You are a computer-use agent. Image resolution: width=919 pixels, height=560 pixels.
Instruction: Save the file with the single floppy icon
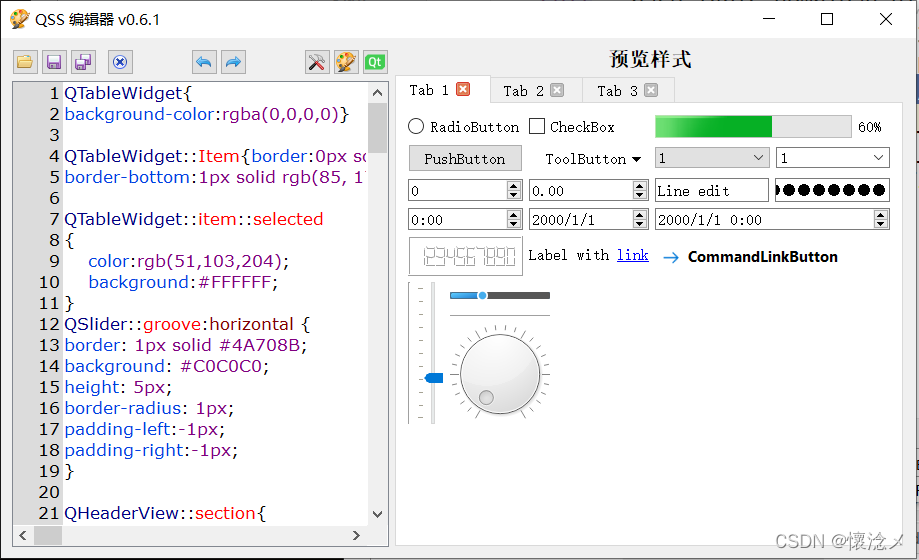(x=54, y=62)
